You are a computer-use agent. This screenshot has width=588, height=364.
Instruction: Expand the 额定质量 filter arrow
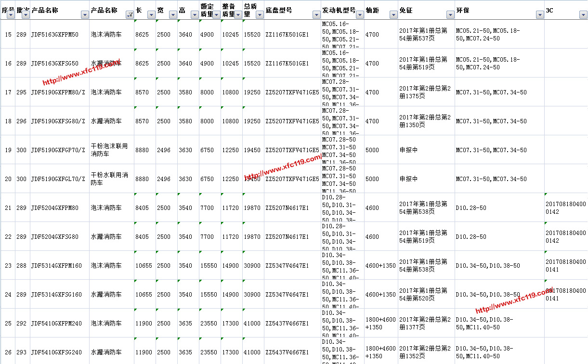point(216,15)
